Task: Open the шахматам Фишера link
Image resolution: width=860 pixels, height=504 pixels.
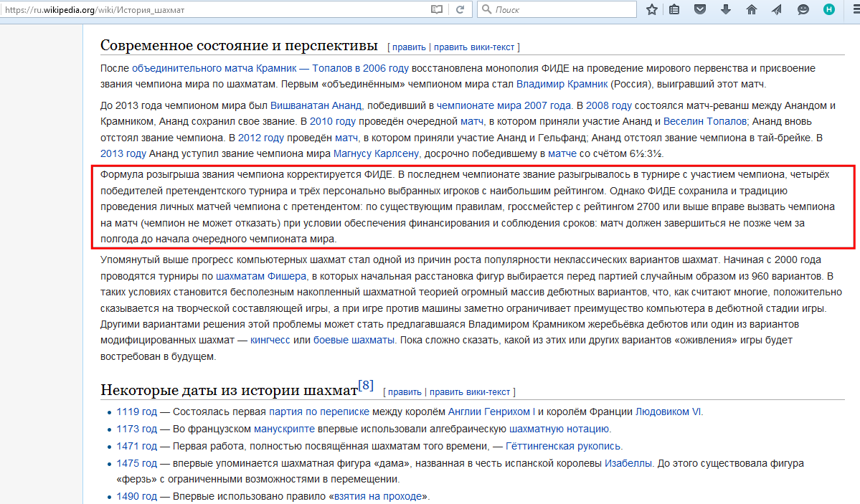Action: 261,276
